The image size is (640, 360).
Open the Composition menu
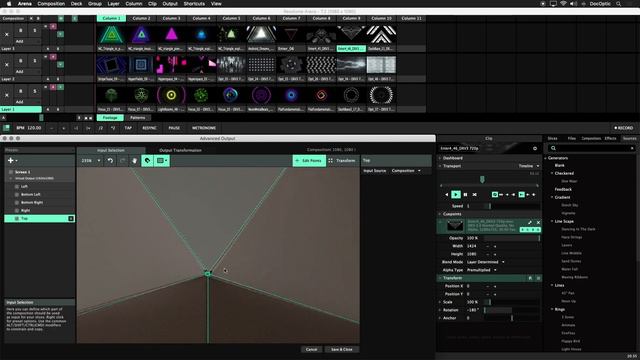(x=51, y=4)
